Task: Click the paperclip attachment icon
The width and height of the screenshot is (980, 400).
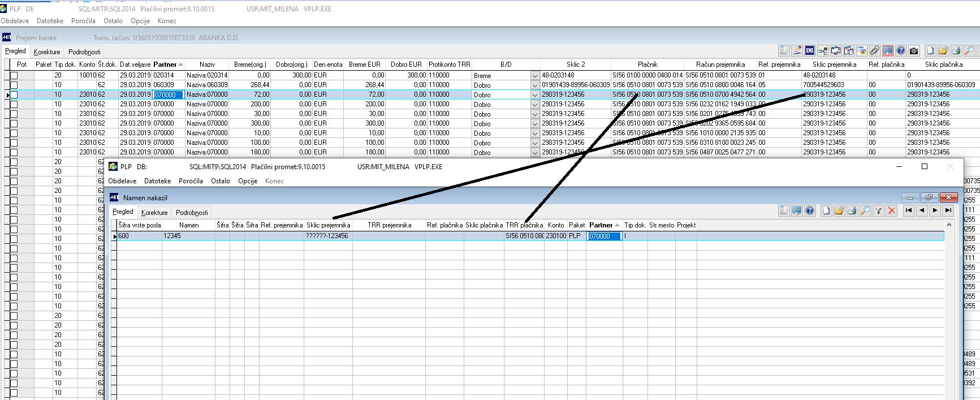Action: point(874,51)
